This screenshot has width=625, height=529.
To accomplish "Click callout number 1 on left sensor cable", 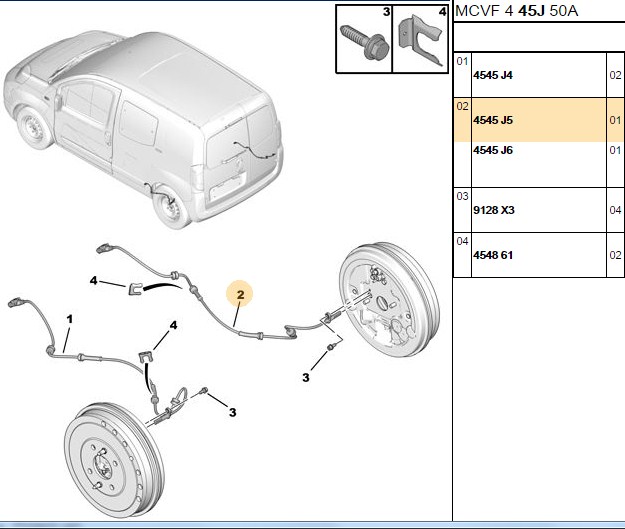I will (70, 319).
